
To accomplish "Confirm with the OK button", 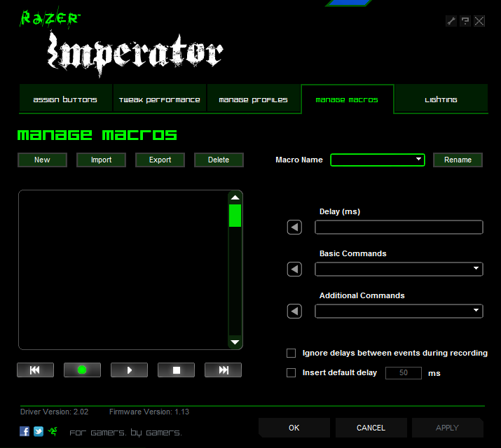I will point(294,428).
